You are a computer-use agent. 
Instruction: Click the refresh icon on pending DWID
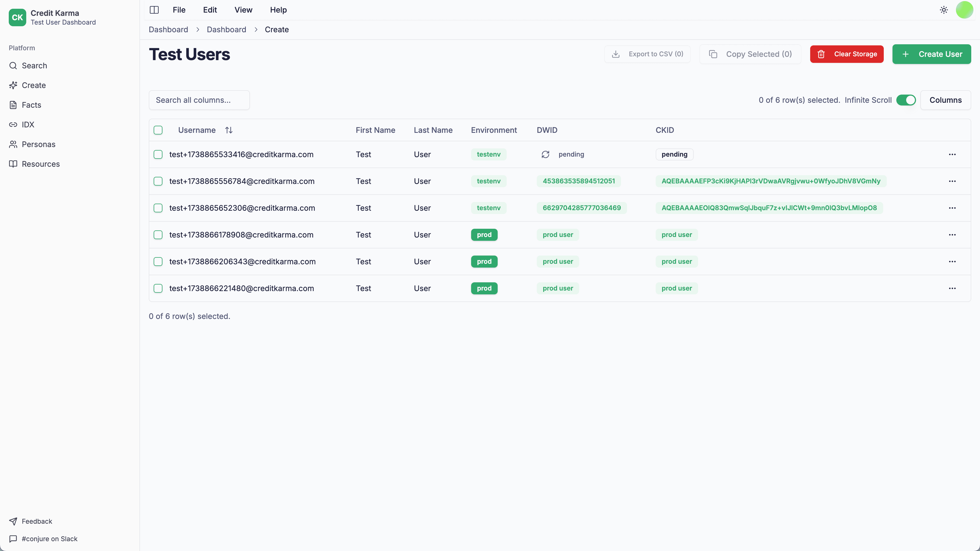click(545, 154)
